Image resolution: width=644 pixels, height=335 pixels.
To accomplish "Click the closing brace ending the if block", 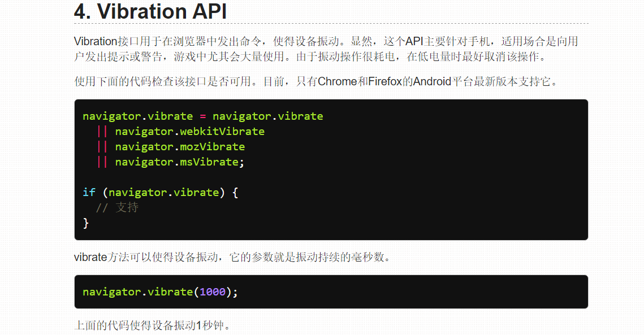I will [x=86, y=223].
